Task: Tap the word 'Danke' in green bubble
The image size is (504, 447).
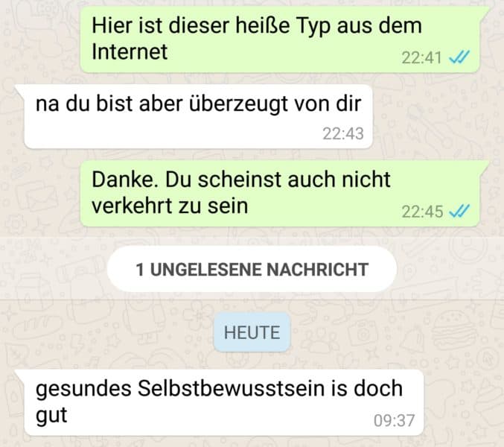Action: [x=124, y=179]
